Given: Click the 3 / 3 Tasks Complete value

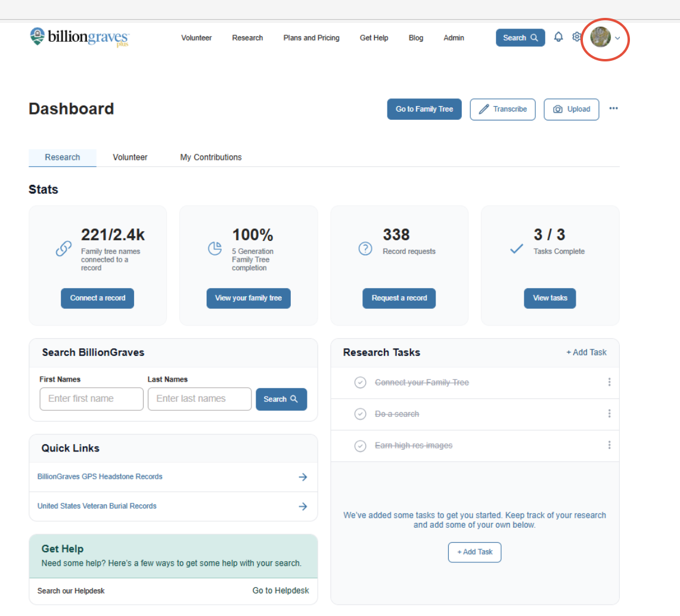Looking at the screenshot, I should point(549,235).
